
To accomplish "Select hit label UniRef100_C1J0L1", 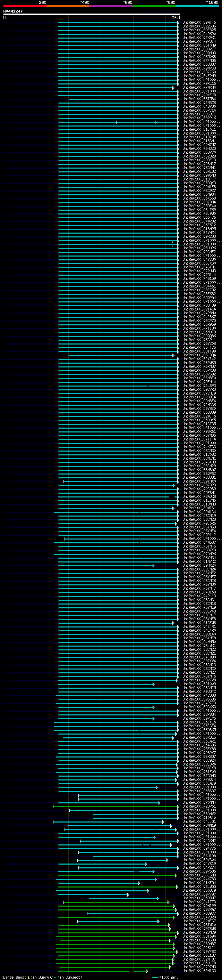I will (x=199, y=129).
